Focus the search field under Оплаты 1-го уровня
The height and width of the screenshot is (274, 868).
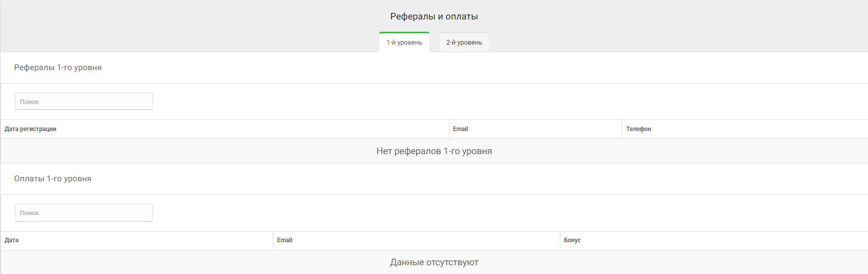tap(84, 213)
